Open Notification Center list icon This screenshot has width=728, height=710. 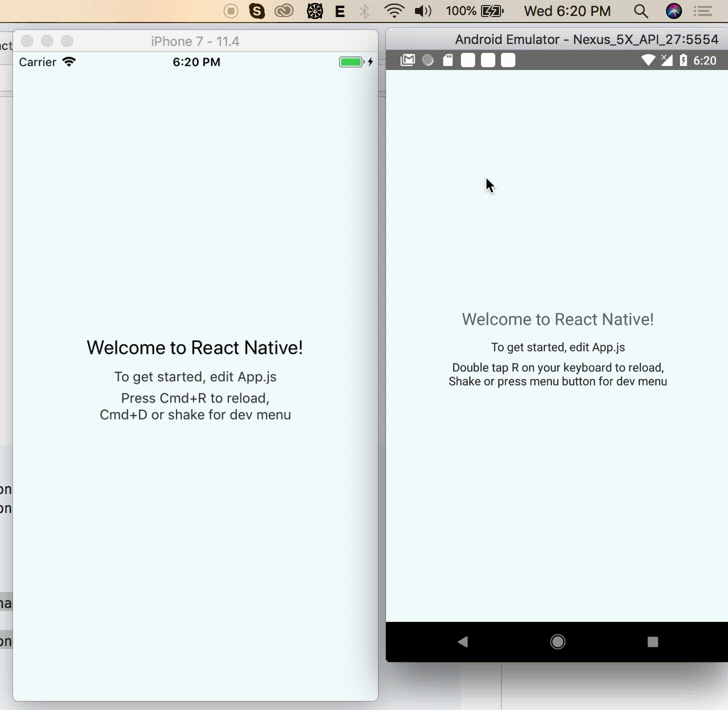point(703,11)
